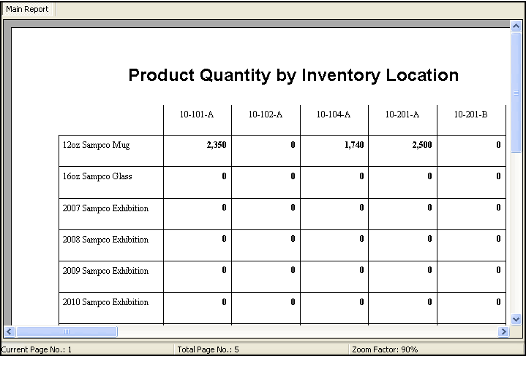Image resolution: width=528 pixels, height=370 pixels.
Task: Click 12oz Sampco Mug value under 10-102-A
Action: (x=293, y=145)
